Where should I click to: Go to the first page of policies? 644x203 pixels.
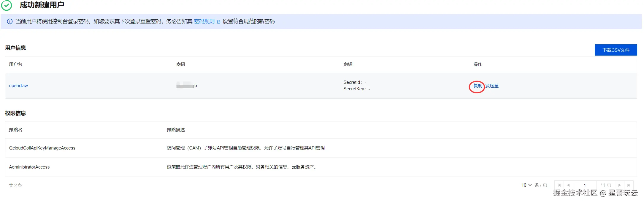click(x=559, y=185)
